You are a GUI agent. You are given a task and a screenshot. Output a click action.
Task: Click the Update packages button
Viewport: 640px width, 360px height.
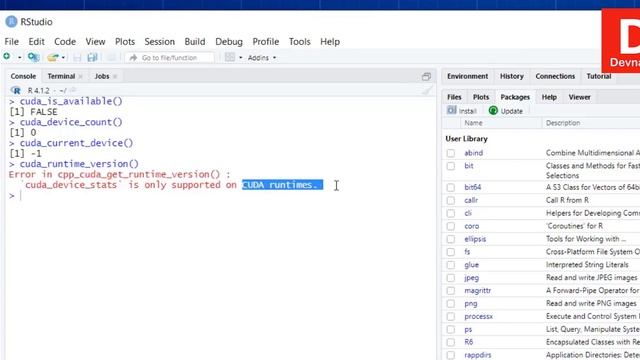(506, 111)
